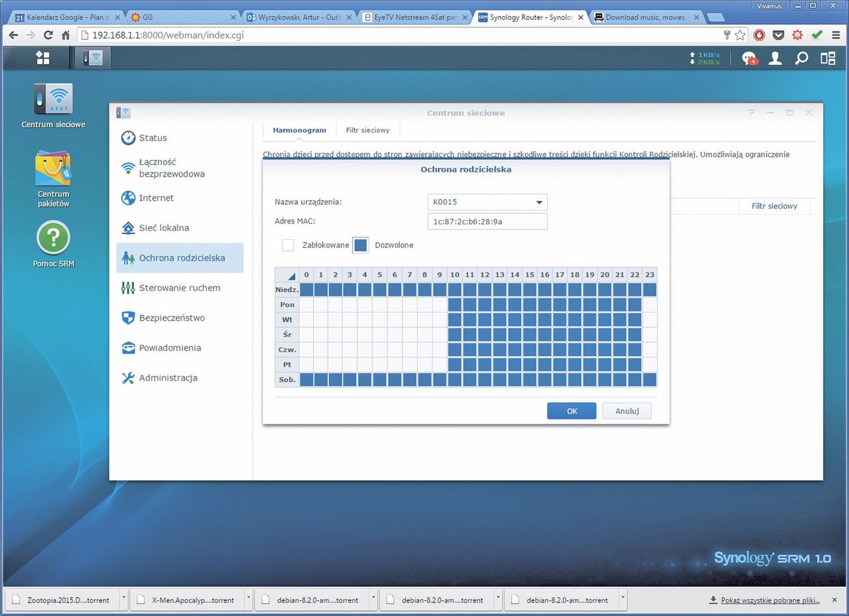Click the browser back arrow
Viewport: 849px width, 616px height.
point(13,35)
